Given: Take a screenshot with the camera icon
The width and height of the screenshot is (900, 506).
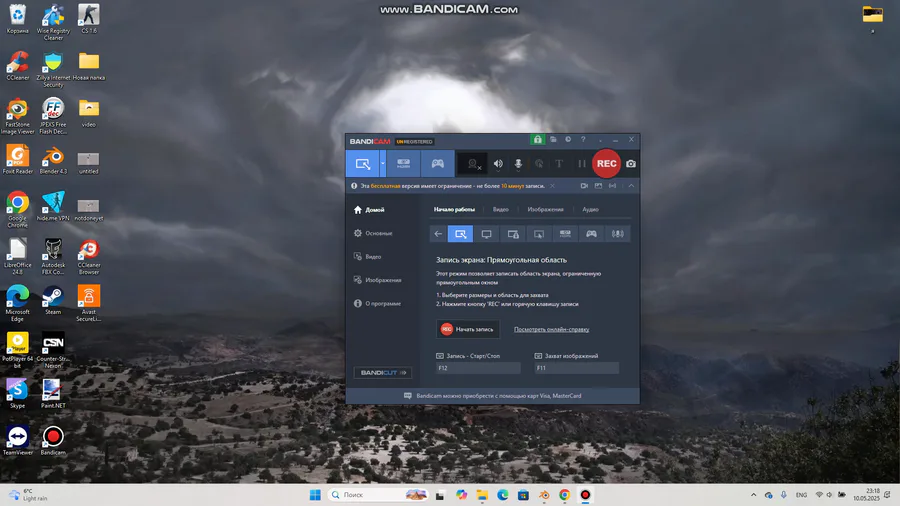Looking at the screenshot, I should click(x=631, y=164).
